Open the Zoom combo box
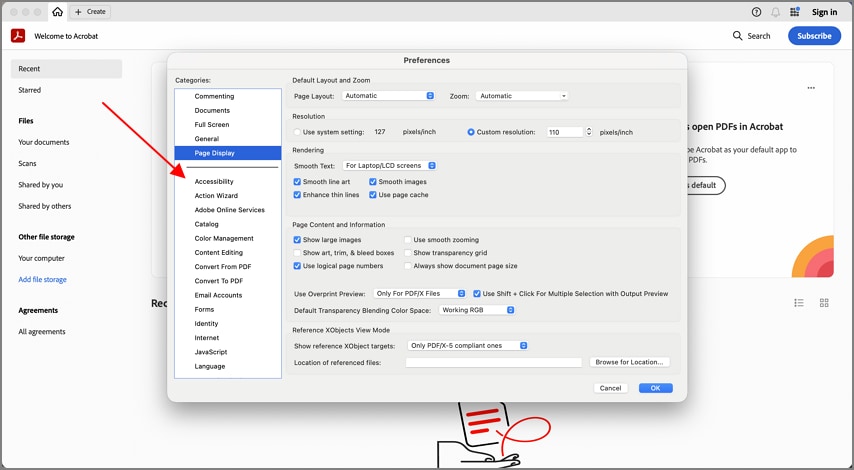The width and height of the screenshot is (854, 470). [x=521, y=95]
